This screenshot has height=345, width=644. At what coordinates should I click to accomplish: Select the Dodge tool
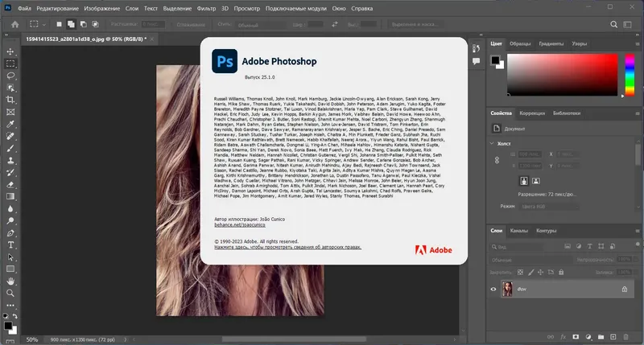(x=10, y=220)
